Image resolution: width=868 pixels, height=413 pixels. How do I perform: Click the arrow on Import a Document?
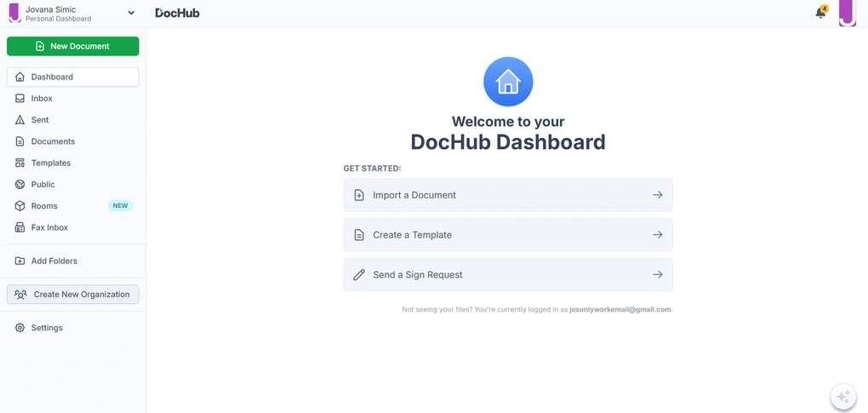pyautogui.click(x=658, y=195)
